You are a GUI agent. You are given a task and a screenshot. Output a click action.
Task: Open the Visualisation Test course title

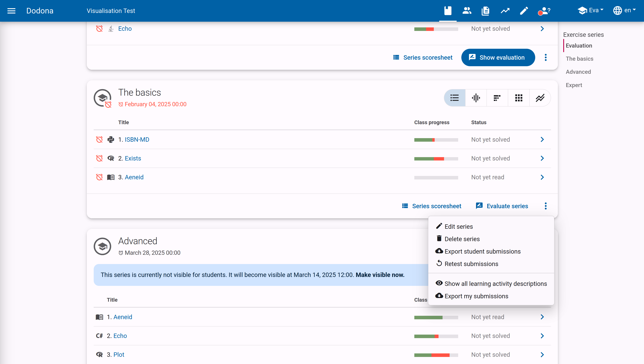click(111, 11)
